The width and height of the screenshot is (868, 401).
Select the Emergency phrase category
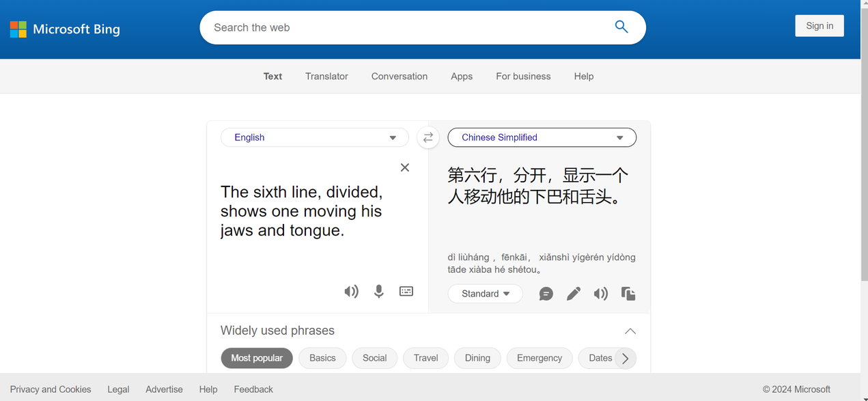click(540, 358)
